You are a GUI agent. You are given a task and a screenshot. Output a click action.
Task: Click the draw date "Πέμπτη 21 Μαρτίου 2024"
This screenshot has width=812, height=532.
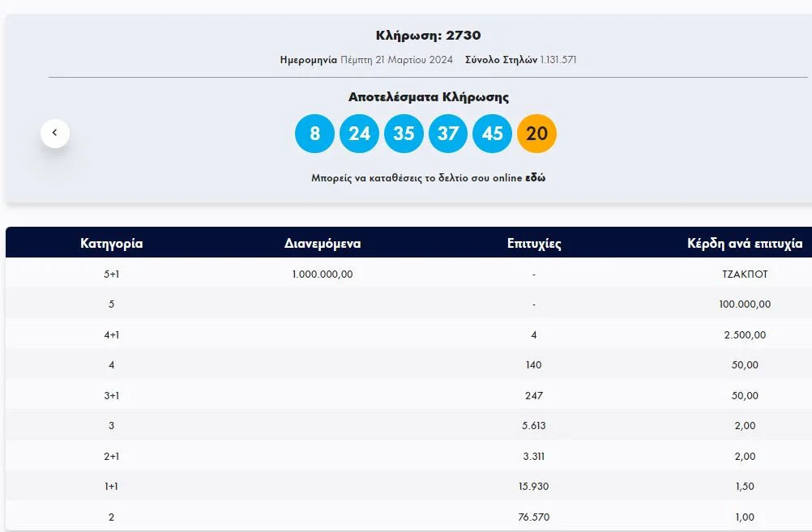point(396,60)
